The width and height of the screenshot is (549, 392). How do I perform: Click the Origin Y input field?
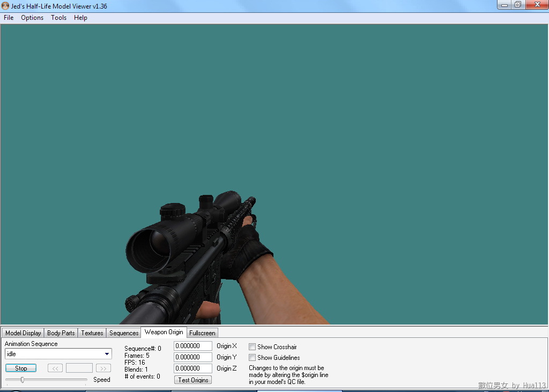tap(193, 357)
